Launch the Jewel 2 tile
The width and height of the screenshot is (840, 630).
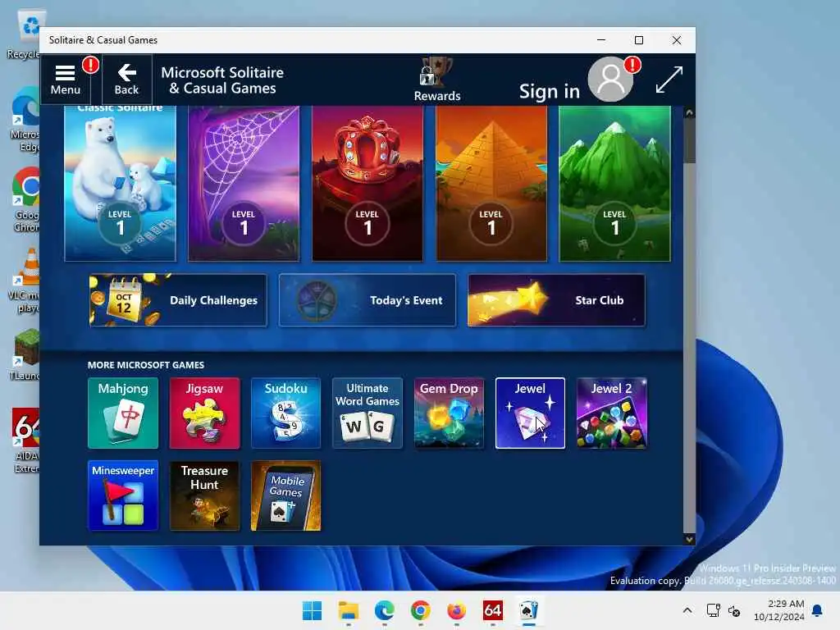coord(612,413)
